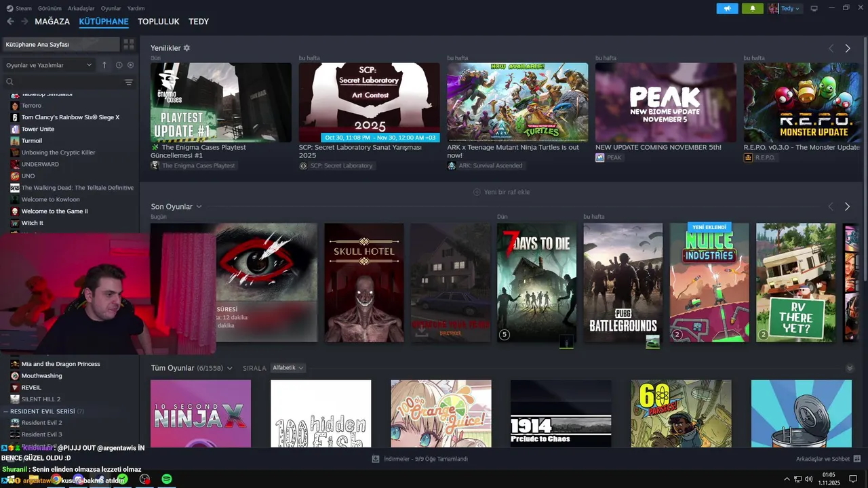Open The Enigma Cases Playtest Update thumbnail
This screenshot has height=488, width=868.
coord(221,102)
